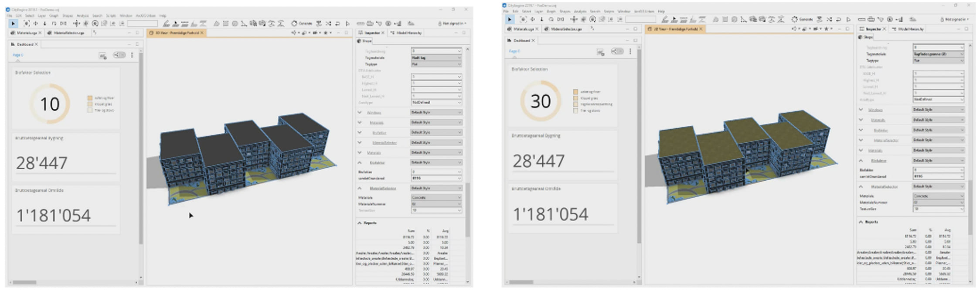Click the bookmarks star icon in left 3D view
Image resolution: width=980 pixels, height=296 pixels.
pos(326,33)
